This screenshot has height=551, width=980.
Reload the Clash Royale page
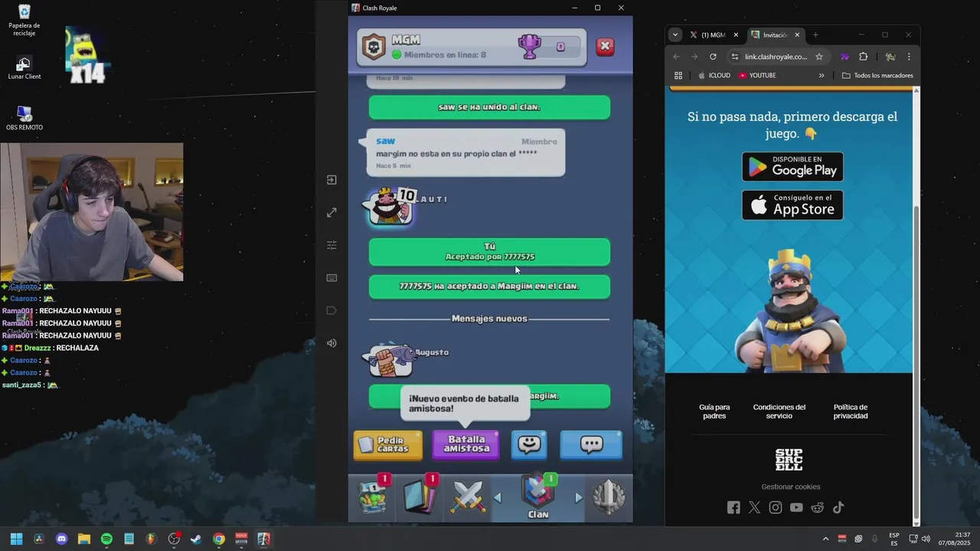coord(713,57)
